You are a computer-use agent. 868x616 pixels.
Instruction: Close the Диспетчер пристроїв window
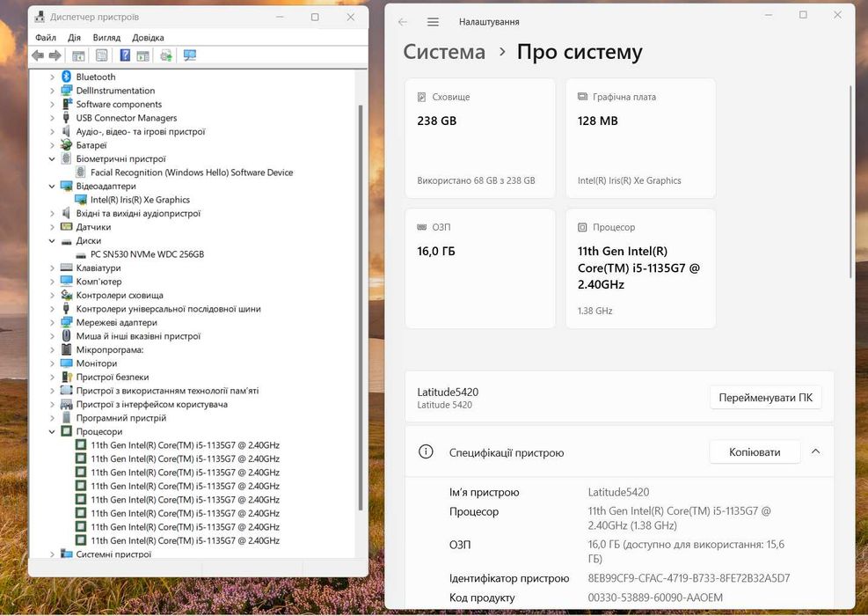350,18
